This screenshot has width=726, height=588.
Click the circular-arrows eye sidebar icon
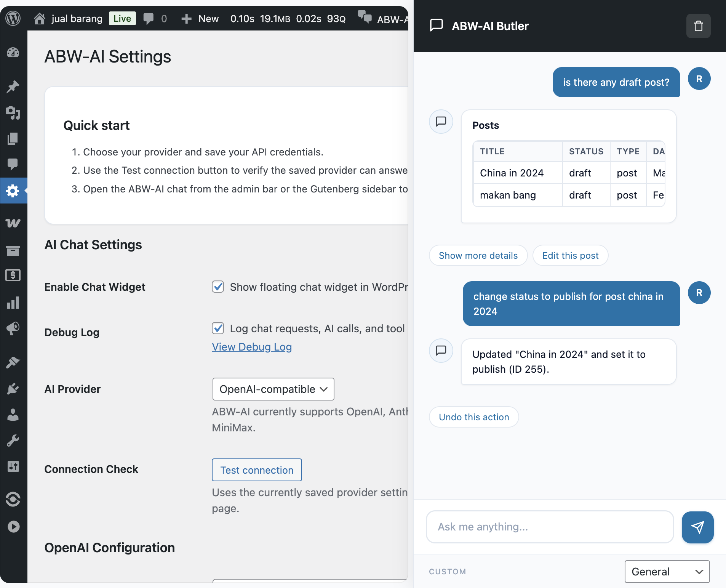coord(13,499)
